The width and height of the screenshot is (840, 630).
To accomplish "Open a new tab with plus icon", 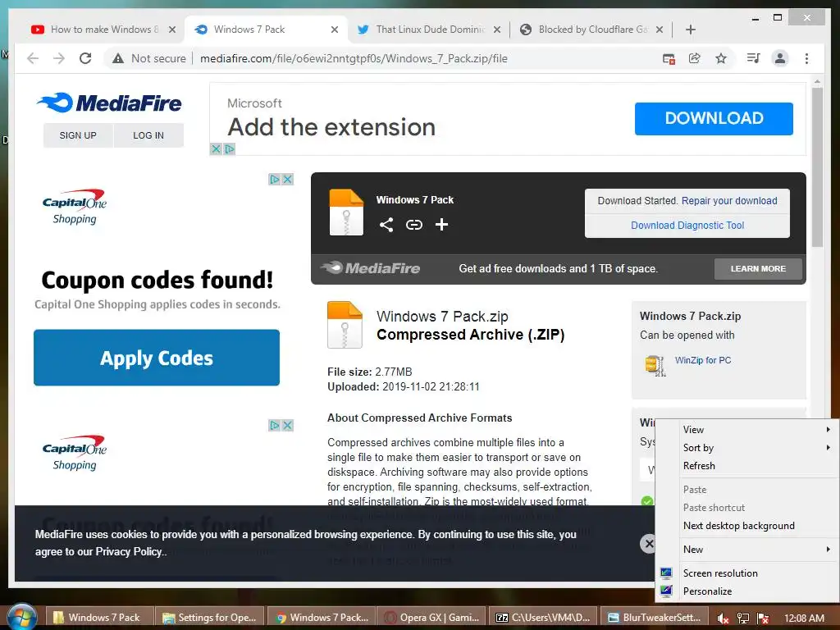I will point(691,30).
